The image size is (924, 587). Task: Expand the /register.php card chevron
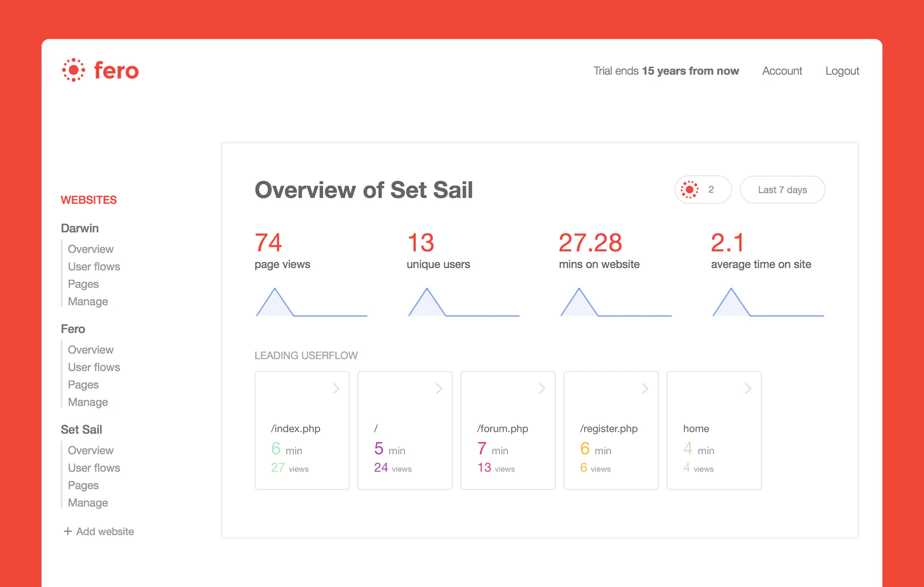(x=645, y=388)
